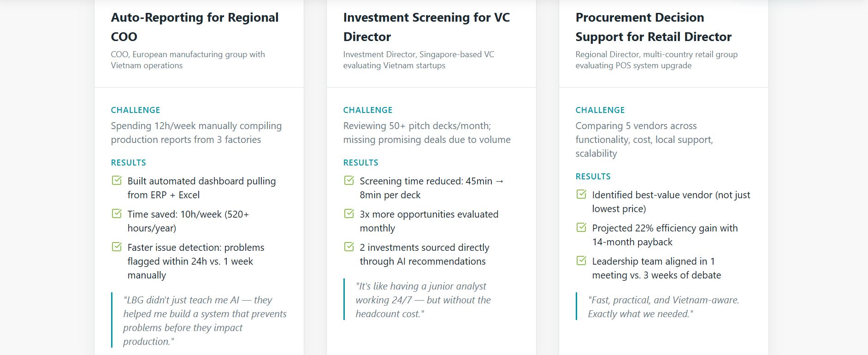Click checkmark beside 3x more opportunities
Image resolution: width=868 pixels, height=355 pixels.
tap(349, 213)
